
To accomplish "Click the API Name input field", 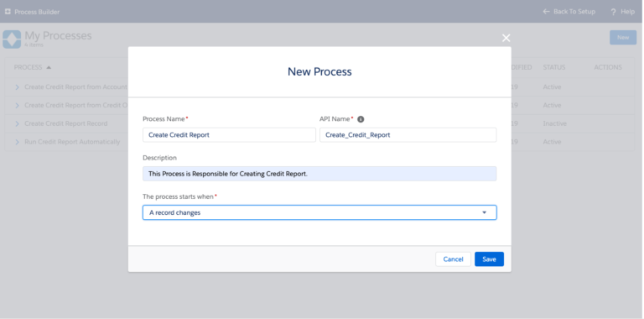I will pyautogui.click(x=408, y=135).
